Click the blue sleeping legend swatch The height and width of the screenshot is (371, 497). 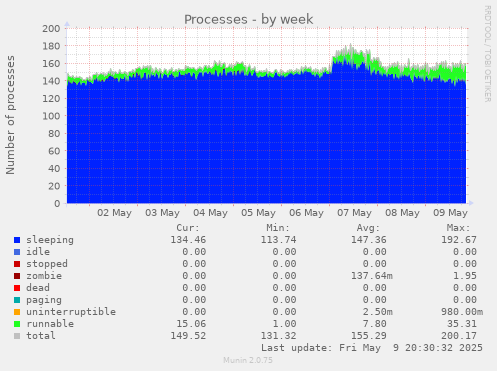click(17, 240)
